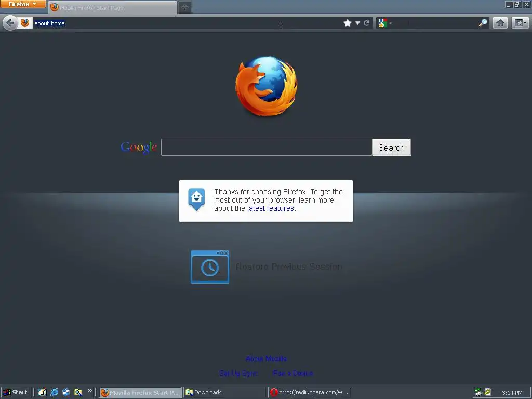Launch Internet Explorer from quick launch
532x399 pixels.
(x=54, y=392)
